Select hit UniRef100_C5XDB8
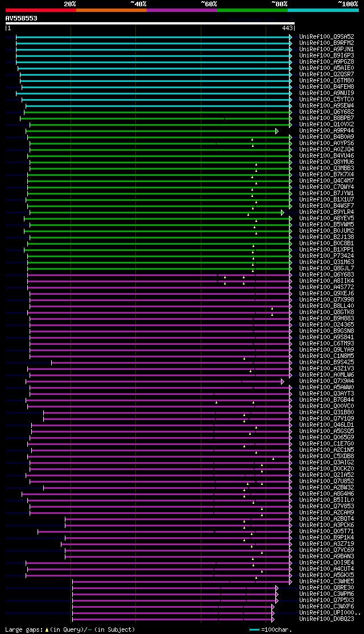This screenshot has width=364, height=634. [326, 456]
